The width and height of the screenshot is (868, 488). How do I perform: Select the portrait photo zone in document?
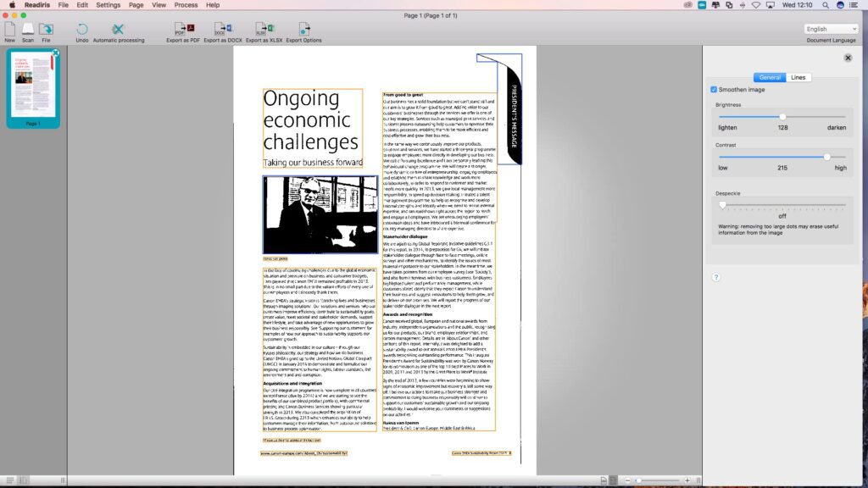[320, 214]
